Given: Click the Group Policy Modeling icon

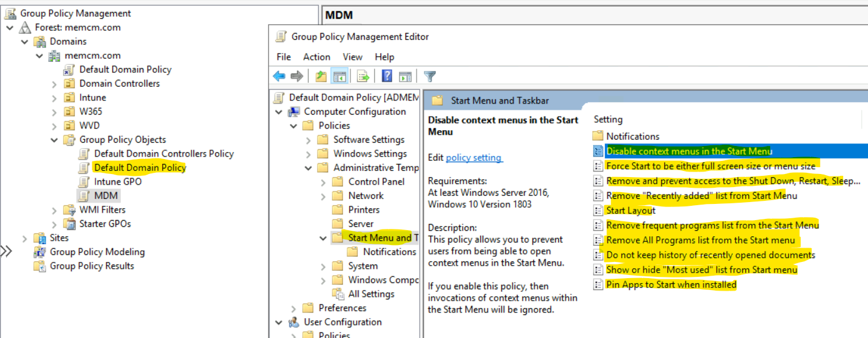Looking at the screenshot, I should [x=40, y=252].
